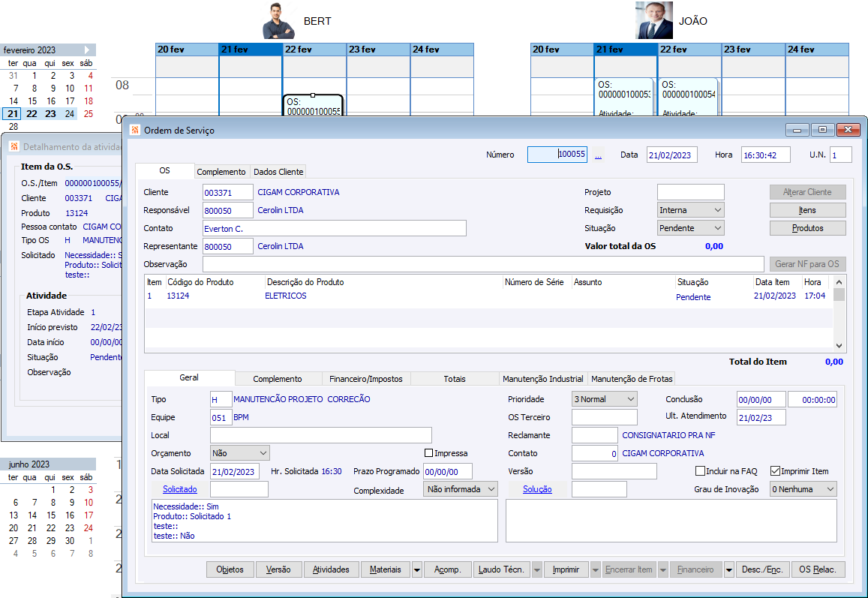Click BERT's profile photo
The height and width of the screenshot is (598, 868).
(278, 20)
